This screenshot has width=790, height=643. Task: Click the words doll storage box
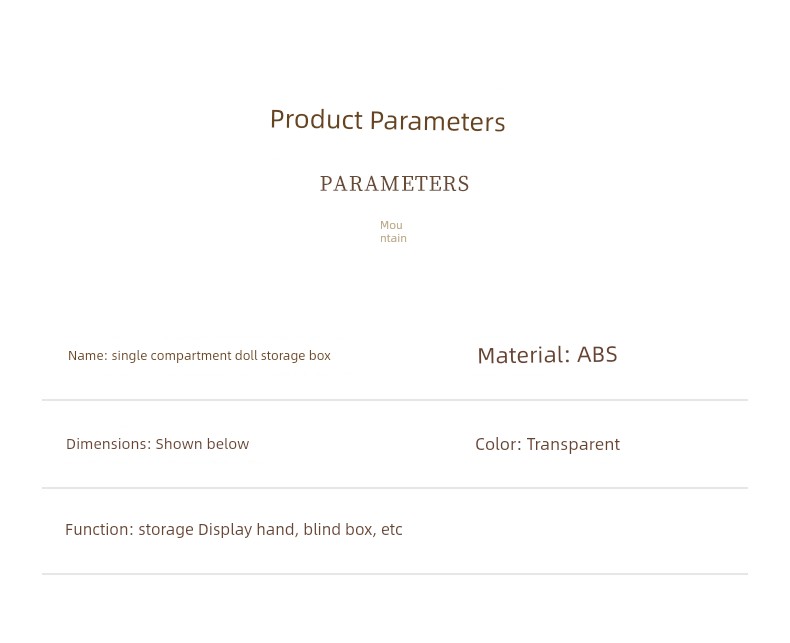[x=283, y=356]
